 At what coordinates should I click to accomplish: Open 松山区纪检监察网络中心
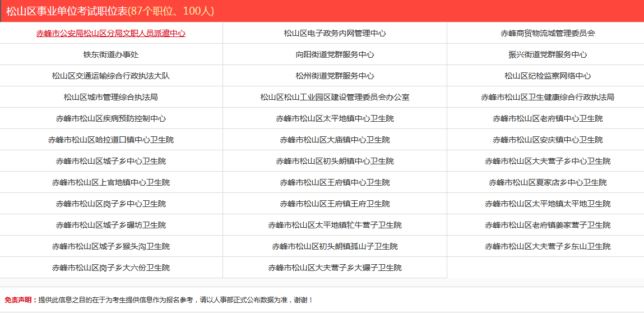click(548, 76)
